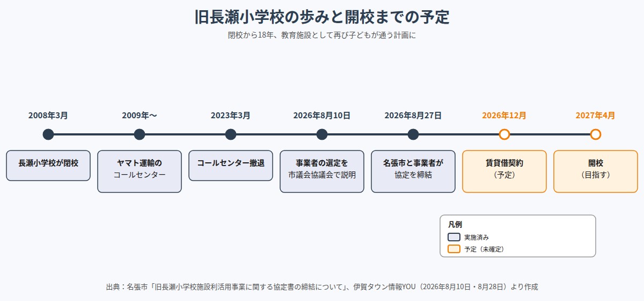The height and width of the screenshot is (301, 644).
Task: Click the date label 2026年8月27日
Action: tap(413, 116)
